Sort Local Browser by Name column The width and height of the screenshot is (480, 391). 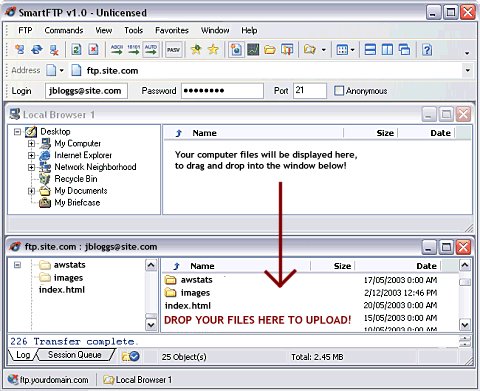[204, 133]
